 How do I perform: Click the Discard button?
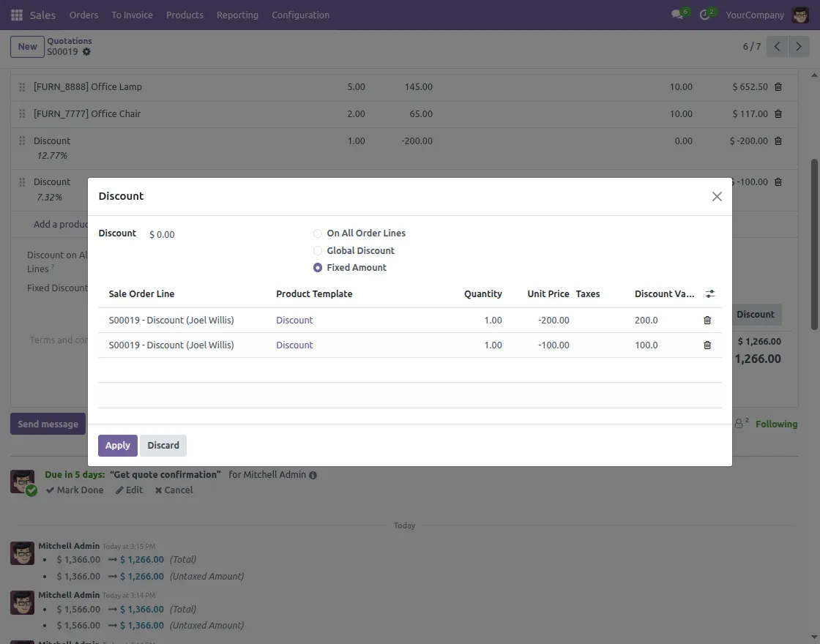pyautogui.click(x=163, y=446)
